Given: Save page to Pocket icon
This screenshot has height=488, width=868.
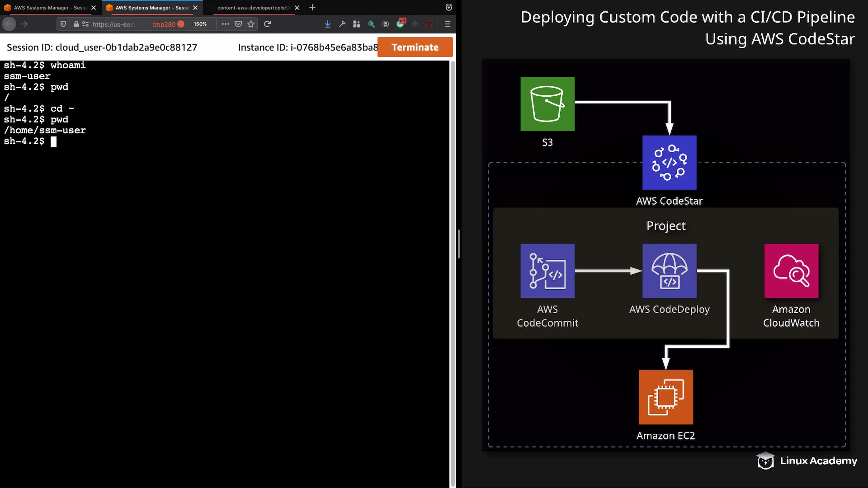Looking at the screenshot, I should [x=238, y=24].
